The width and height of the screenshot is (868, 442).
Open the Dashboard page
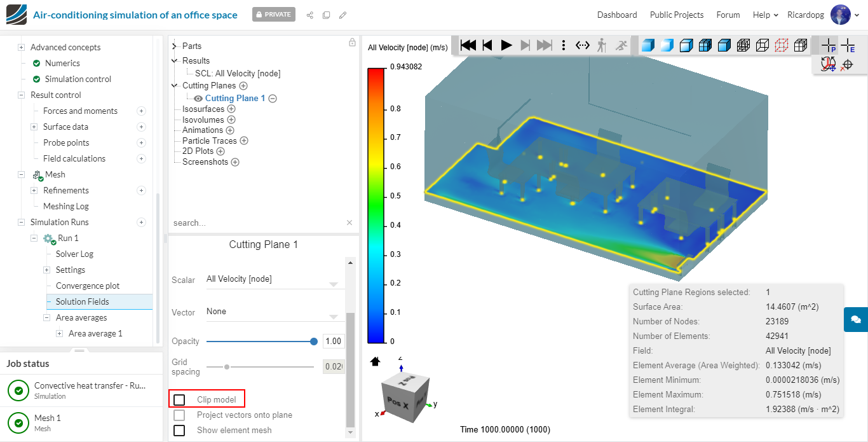[617, 15]
